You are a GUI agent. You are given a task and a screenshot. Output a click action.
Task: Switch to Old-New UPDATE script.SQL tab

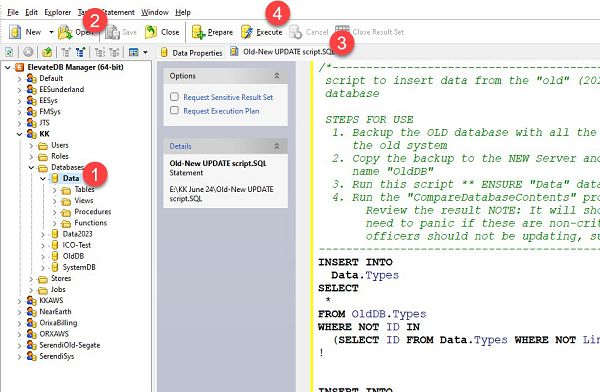[282, 52]
